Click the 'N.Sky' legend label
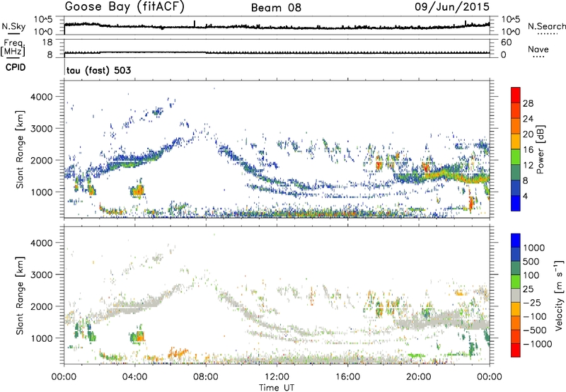This screenshot has height=392, width=566. coord(13,26)
